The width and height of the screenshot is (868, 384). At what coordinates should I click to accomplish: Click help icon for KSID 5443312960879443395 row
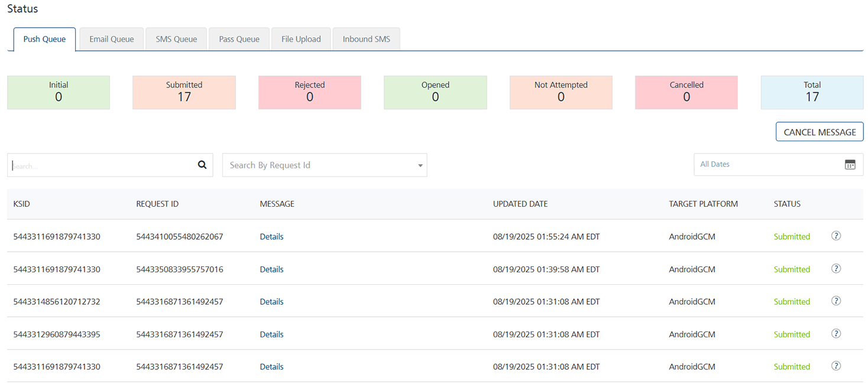click(836, 334)
